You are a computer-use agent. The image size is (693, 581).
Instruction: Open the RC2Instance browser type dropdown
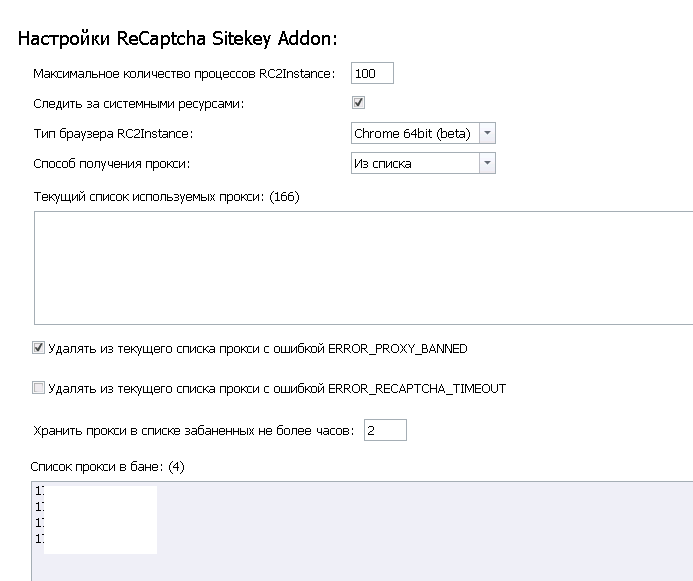click(423, 133)
